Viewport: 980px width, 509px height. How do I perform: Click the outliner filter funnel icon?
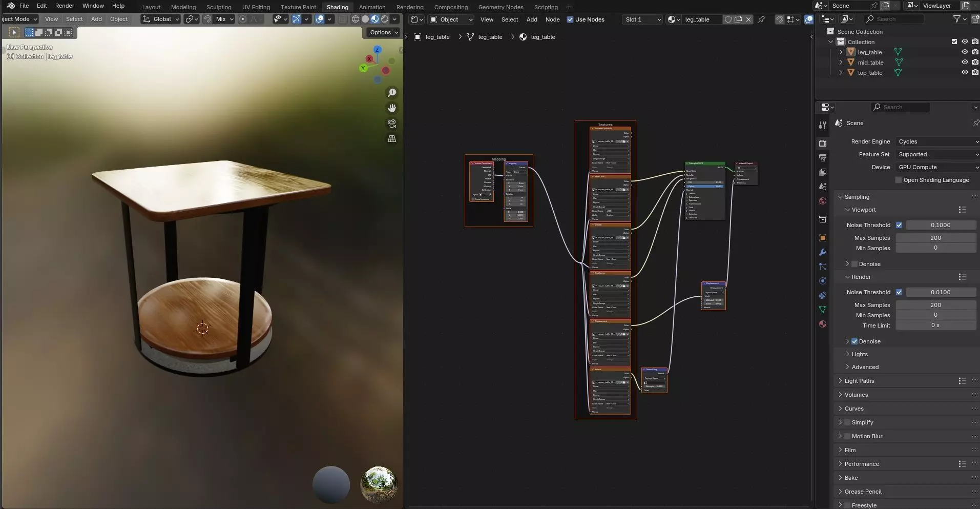[956, 19]
